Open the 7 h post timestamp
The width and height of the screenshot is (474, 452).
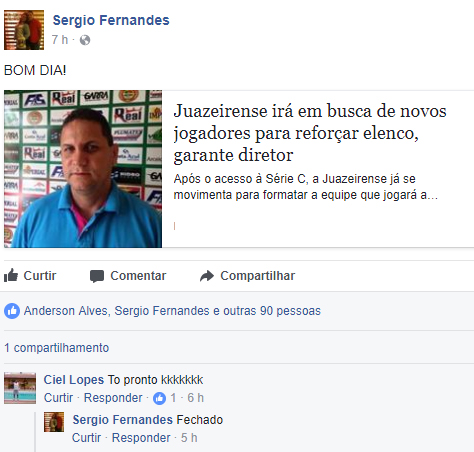pos(60,40)
